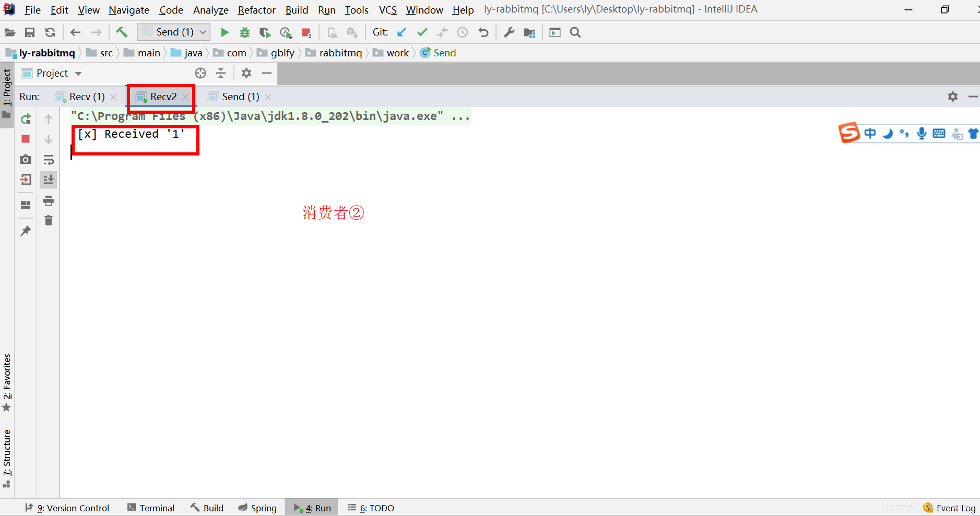Image resolution: width=980 pixels, height=516 pixels.
Task: Click the profiler run icon
Action: click(x=286, y=32)
